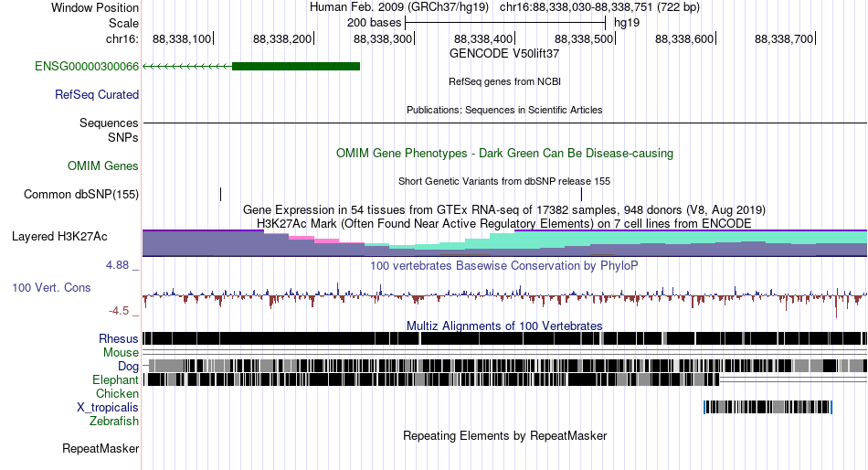Screen dimensions: 868x470
Task: Click the GENCODE V50lift37 track title
Action: (504, 54)
